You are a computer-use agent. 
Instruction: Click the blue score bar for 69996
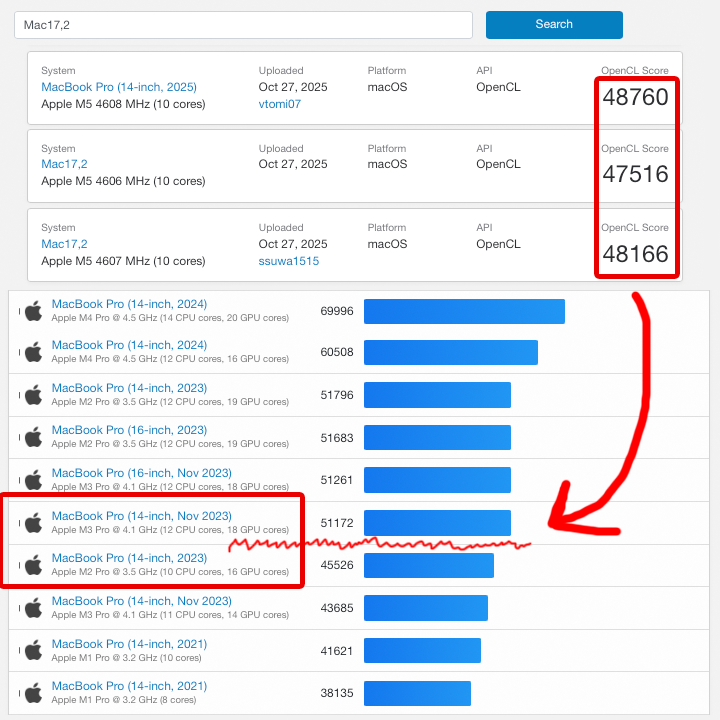point(464,311)
